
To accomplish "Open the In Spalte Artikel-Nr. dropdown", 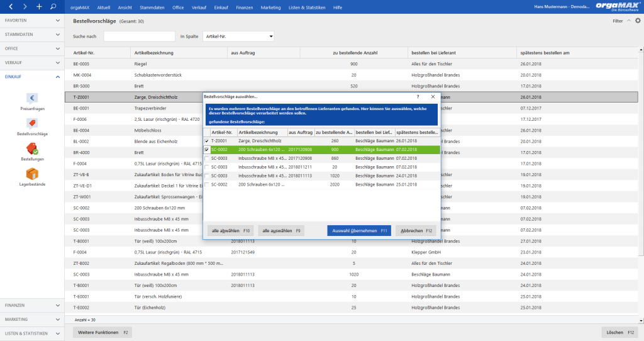I will pyautogui.click(x=238, y=36).
